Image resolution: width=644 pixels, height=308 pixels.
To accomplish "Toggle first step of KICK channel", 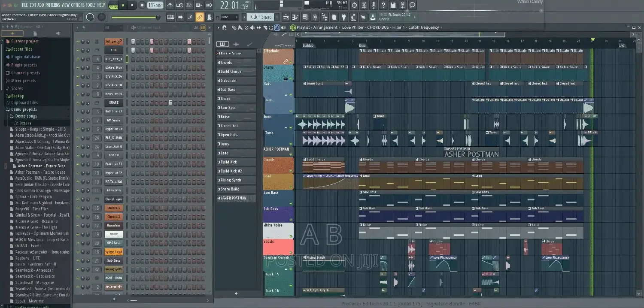I will (x=133, y=50).
